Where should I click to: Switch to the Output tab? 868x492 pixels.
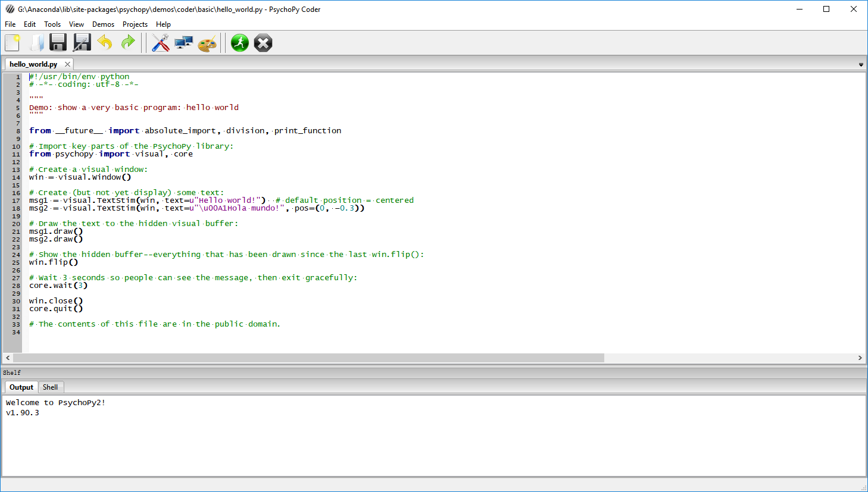[21, 387]
